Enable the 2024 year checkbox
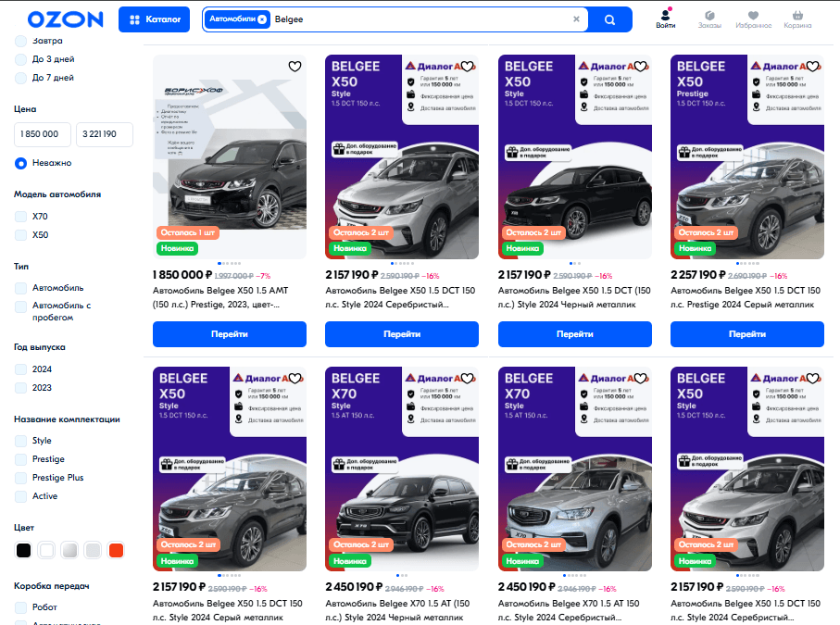 pos(21,369)
